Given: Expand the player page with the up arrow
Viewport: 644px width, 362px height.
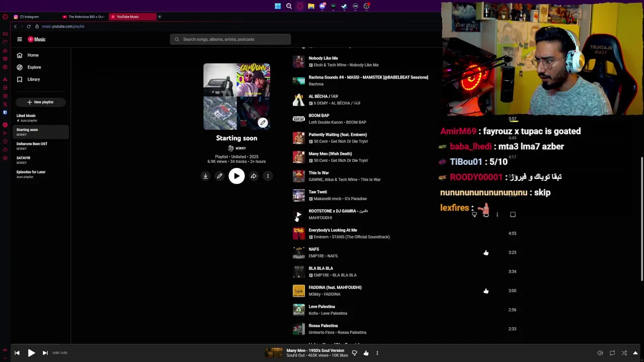Looking at the screenshot, I should [x=635, y=353].
